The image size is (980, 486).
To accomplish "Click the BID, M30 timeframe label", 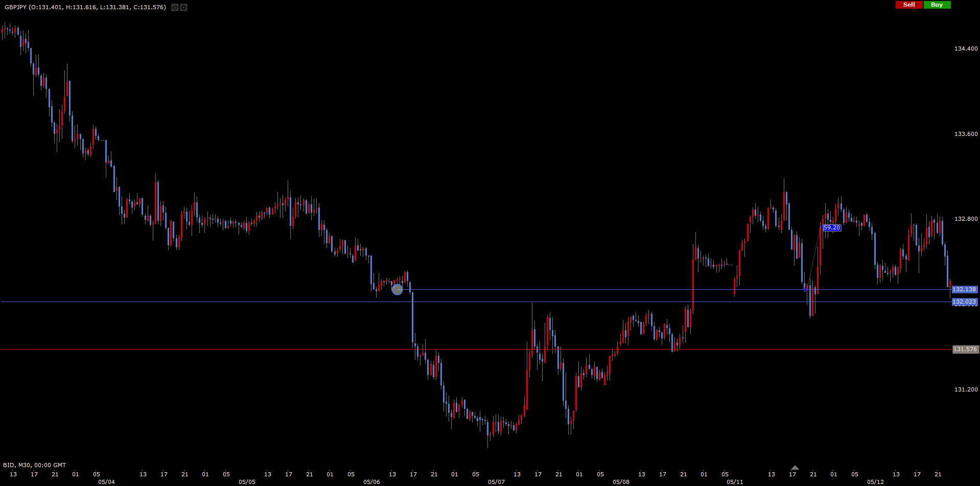I will (34, 465).
